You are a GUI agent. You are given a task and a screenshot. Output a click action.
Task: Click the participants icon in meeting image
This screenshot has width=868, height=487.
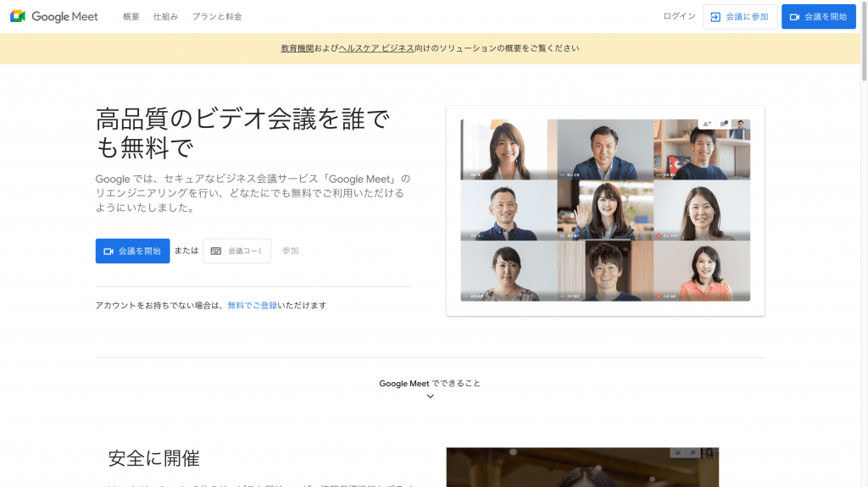click(706, 124)
